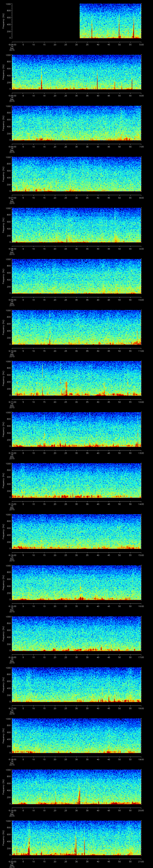Image resolution: width=153 pixels, height=868 pixels.
Task: Select the spike near 14 seconds in the 6:05:00 spectrogram
Action: tap(42, 81)
